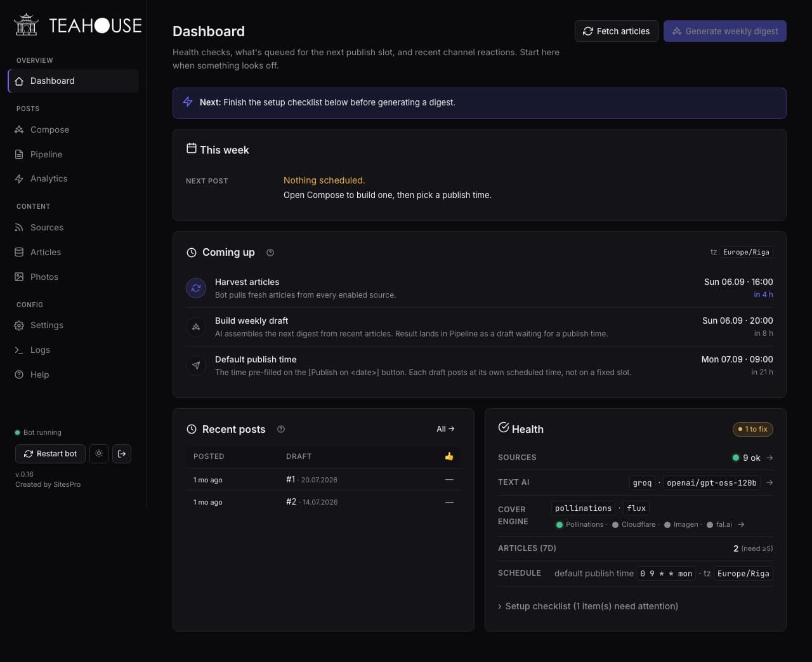Click the openai/gpt-oss-120b model tag

pyautogui.click(x=712, y=483)
